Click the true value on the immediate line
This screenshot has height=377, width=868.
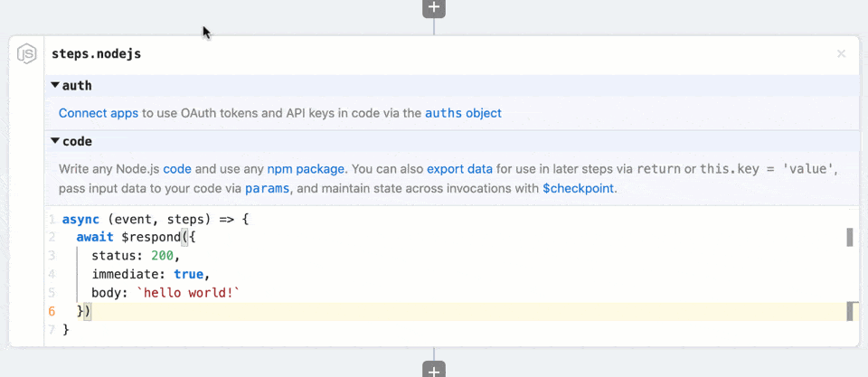click(x=188, y=274)
